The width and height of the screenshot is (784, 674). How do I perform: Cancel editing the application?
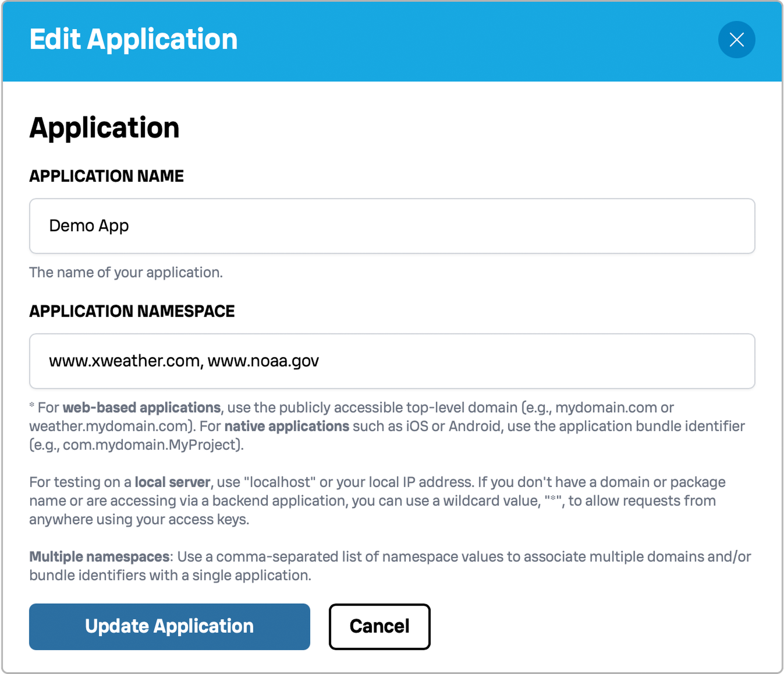pos(380,626)
